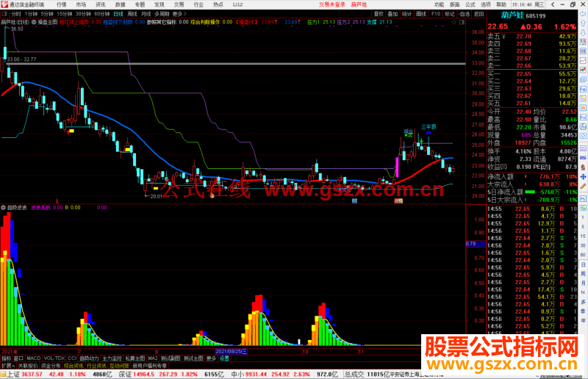Open the F10 info sidebar icon
The image size is (588, 379).
583,88
